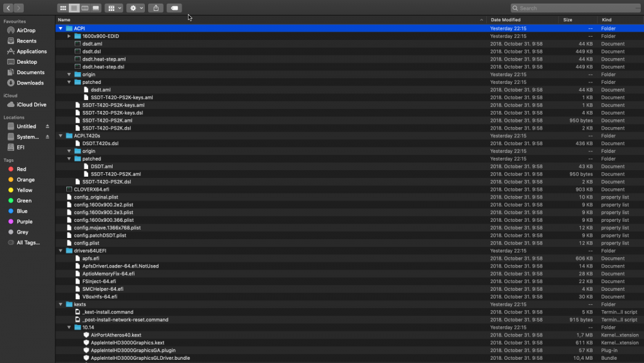
Task: Collapse the drivers64UEFI folder
Action: click(61, 251)
